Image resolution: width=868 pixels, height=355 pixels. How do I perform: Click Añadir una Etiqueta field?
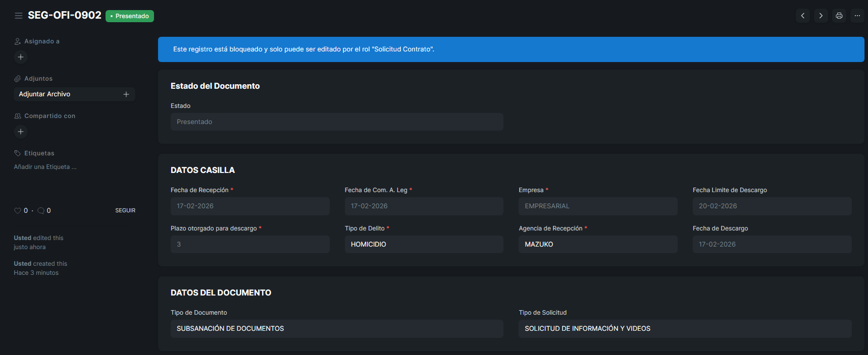[x=45, y=167]
